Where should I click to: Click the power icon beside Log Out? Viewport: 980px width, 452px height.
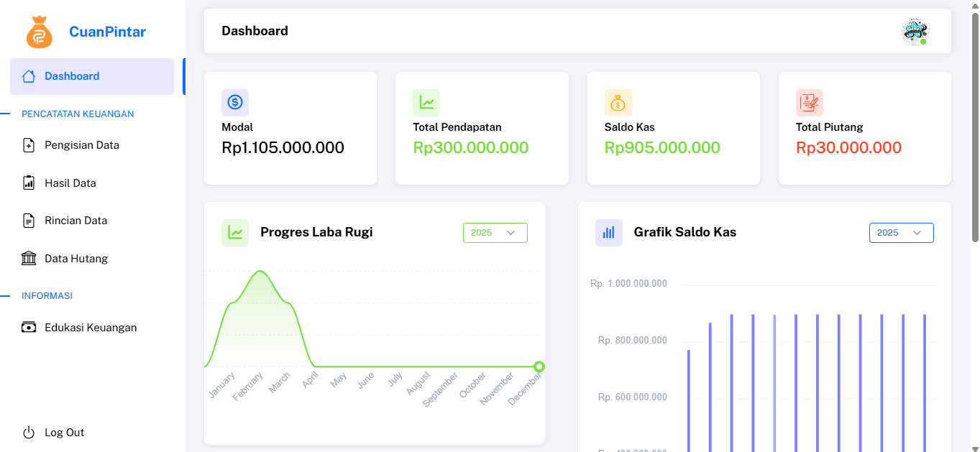tap(29, 433)
